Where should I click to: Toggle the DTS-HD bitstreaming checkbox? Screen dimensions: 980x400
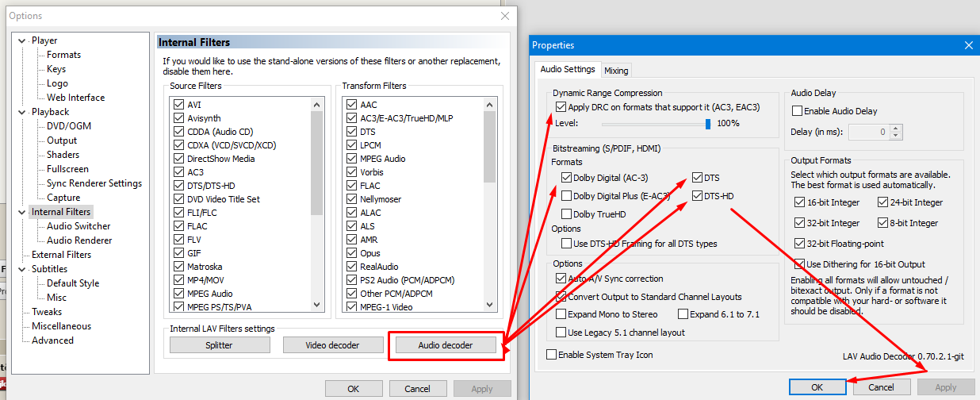pos(697,196)
